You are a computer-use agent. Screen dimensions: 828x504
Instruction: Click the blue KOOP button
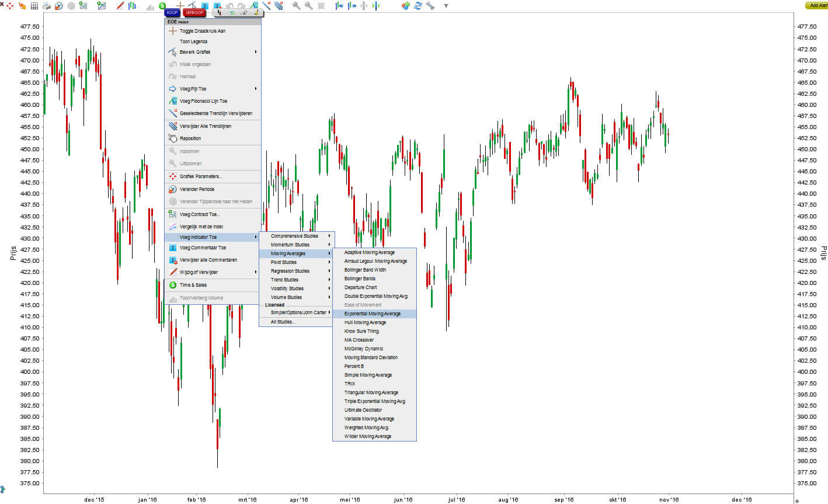coord(172,12)
